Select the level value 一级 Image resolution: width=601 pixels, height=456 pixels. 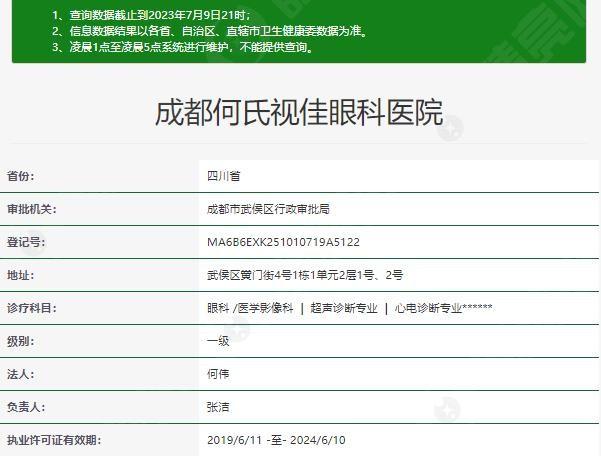pos(218,341)
